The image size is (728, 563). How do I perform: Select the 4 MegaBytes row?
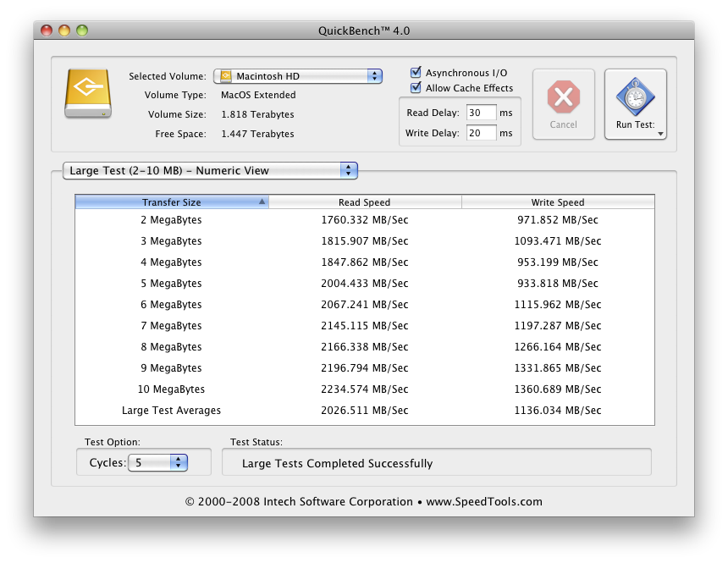365,262
